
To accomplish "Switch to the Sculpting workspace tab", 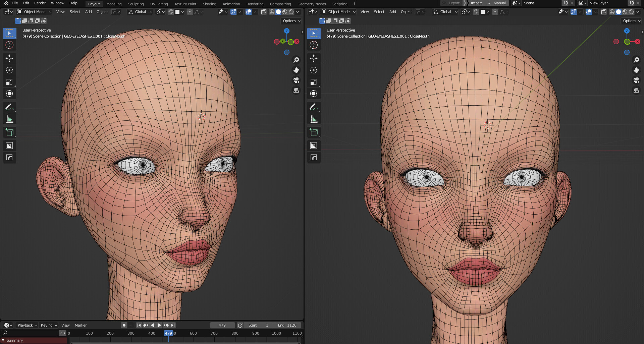I will pyautogui.click(x=136, y=4).
